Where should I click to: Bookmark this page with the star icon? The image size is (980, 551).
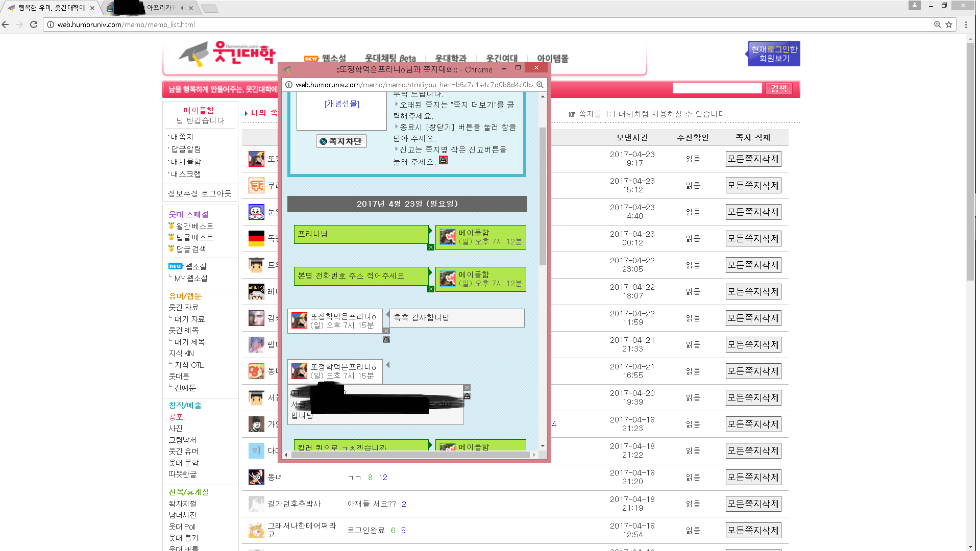click(949, 24)
